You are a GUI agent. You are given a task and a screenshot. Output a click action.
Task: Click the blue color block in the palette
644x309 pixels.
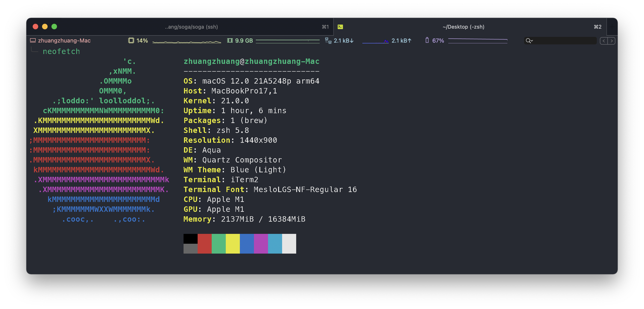tap(247, 244)
